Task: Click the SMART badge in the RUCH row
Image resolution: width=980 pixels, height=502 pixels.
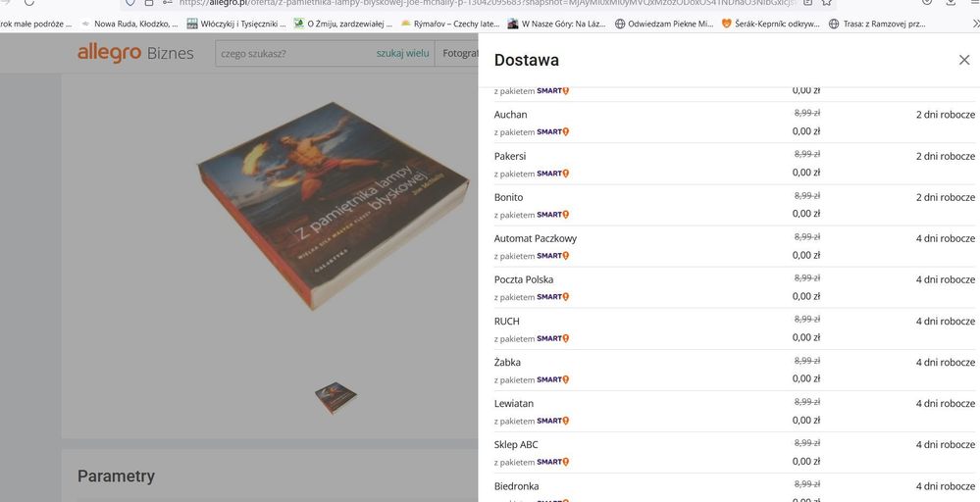Action: (553, 338)
